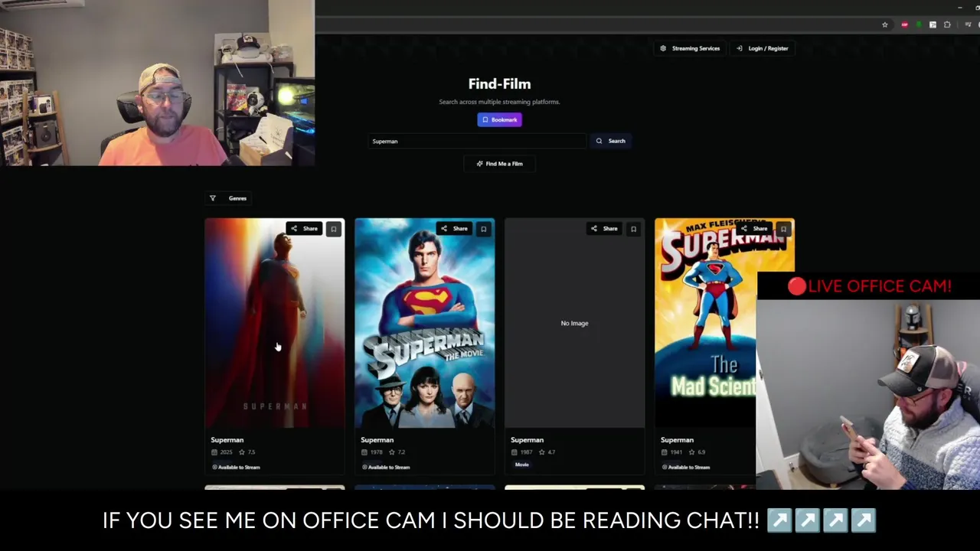Click the calendar icon beside 2025
The height and width of the screenshot is (551, 980).
[x=214, y=452]
